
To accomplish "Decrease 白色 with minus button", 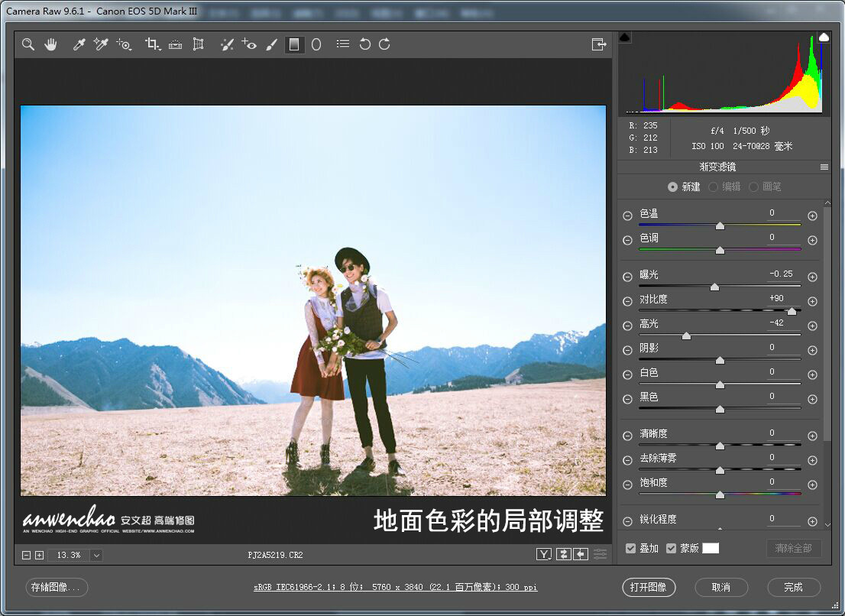I will [x=627, y=374].
